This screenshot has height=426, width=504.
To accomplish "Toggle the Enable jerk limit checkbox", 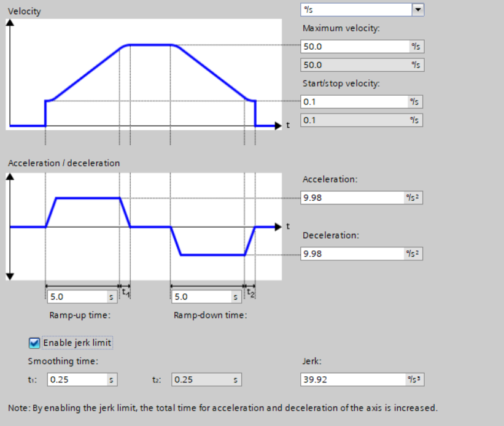I will tap(34, 343).
